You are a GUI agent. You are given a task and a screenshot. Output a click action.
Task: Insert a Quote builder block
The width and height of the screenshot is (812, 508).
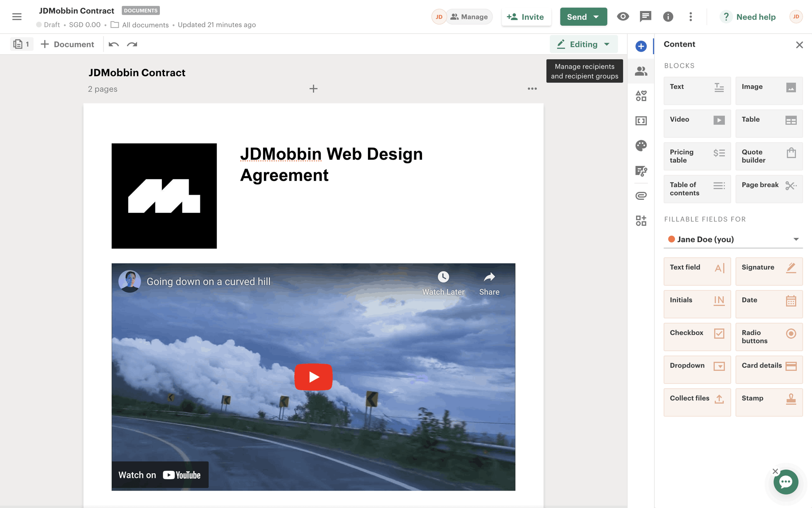pyautogui.click(x=769, y=156)
